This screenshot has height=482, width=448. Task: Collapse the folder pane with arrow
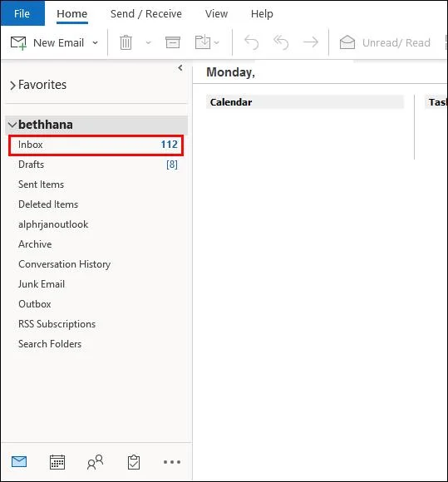coord(180,68)
